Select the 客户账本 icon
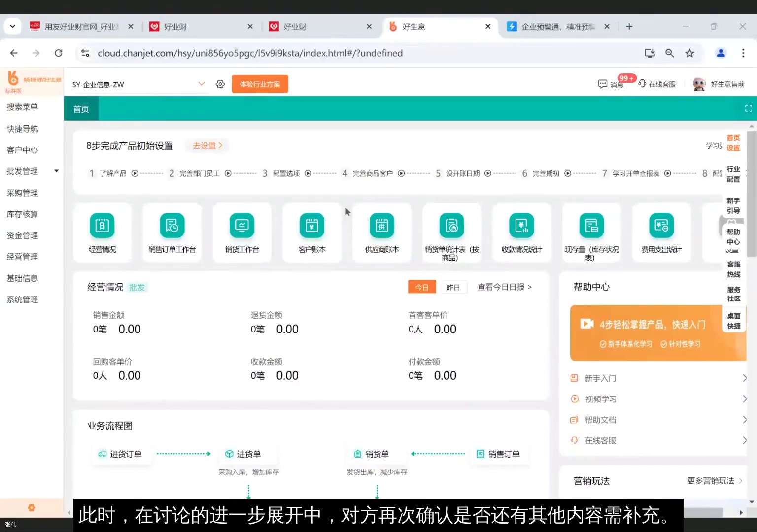Viewport: 757px width, 532px height. tap(311, 232)
